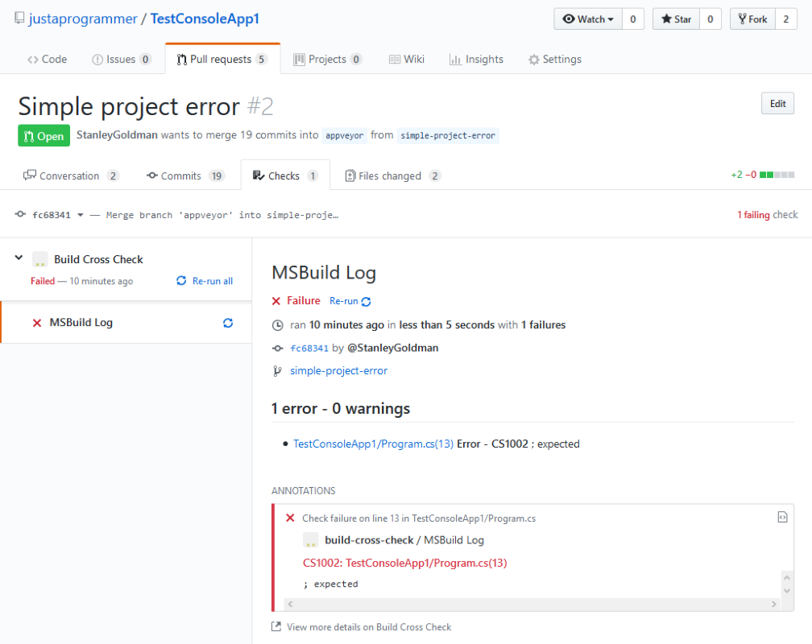Switch to the Commits tab
Image resolution: width=812 pixels, height=644 pixels.
pyautogui.click(x=185, y=175)
